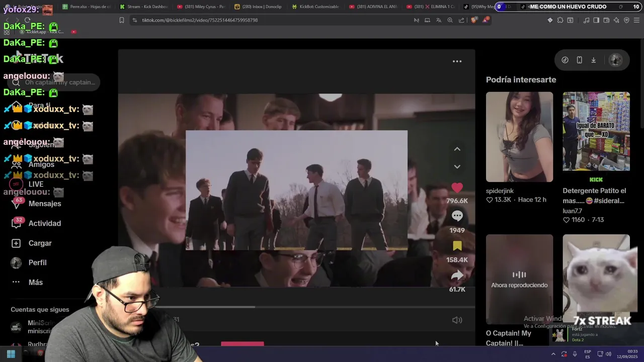The width and height of the screenshot is (644, 362).
Task: Click the 'Cuentas que sigues' heading
Action: pyautogui.click(x=40, y=310)
